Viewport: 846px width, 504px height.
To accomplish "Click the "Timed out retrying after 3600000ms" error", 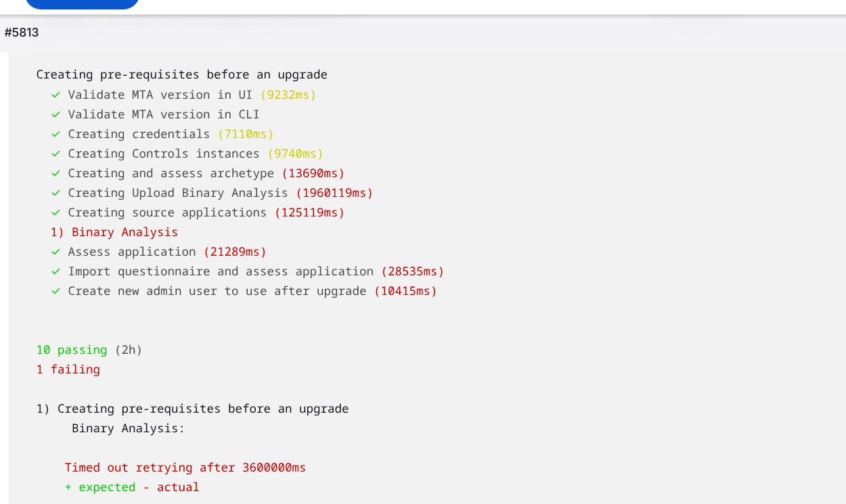I will click(185, 467).
